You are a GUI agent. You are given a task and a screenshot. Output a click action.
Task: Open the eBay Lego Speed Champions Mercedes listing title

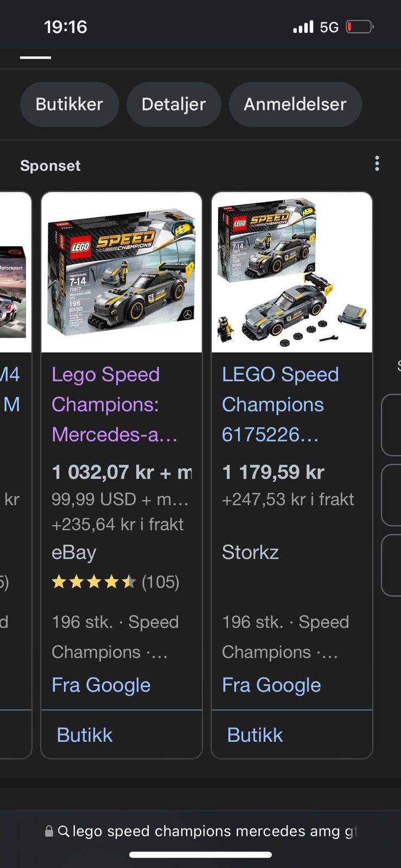tap(114, 404)
